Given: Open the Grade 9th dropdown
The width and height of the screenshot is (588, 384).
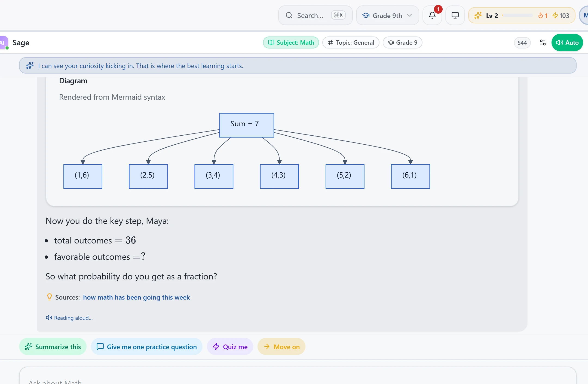Looking at the screenshot, I should [x=387, y=16].
